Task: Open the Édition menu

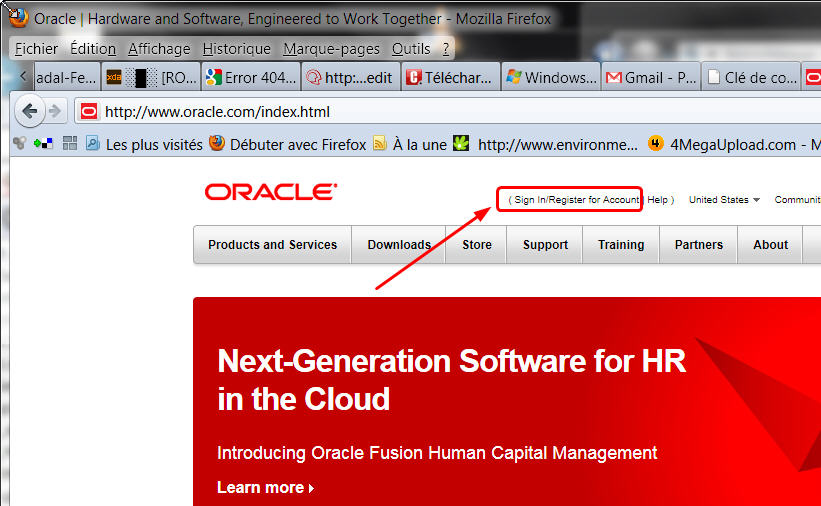Action: point(93,49)
